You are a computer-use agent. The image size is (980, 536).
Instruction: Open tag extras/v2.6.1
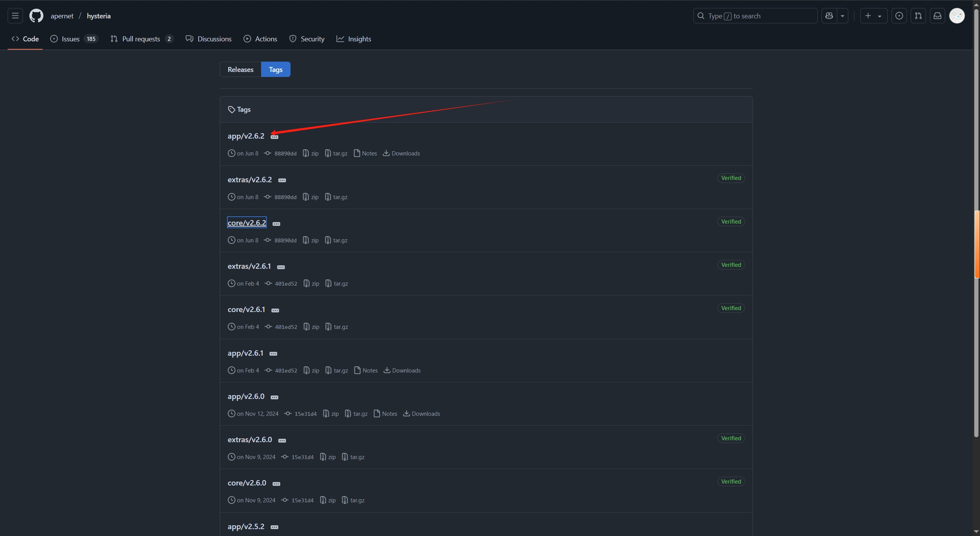(x=249, y=266)
